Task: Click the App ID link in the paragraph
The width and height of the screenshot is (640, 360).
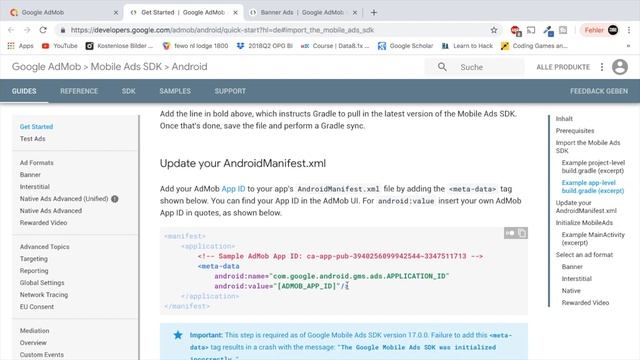Action: click(x=233, y=189)
